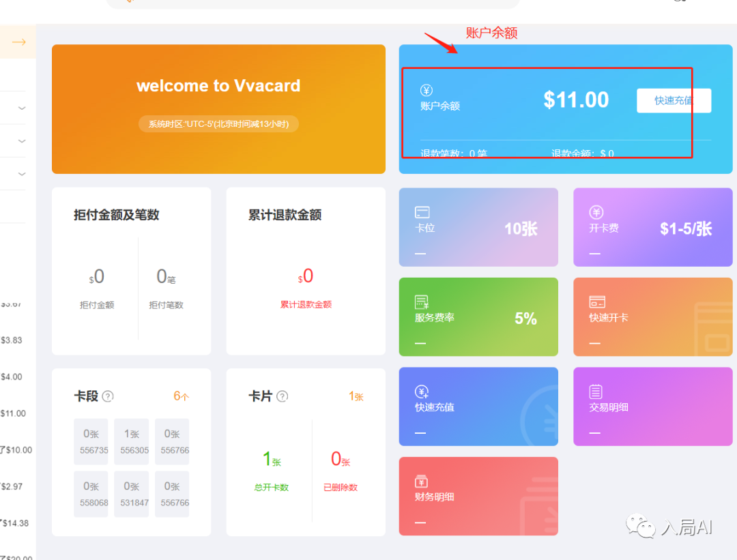Click the card icon on 卡位 tile
Image resolution: width=737 pixels, height=560 pixels.
[422, 212]
